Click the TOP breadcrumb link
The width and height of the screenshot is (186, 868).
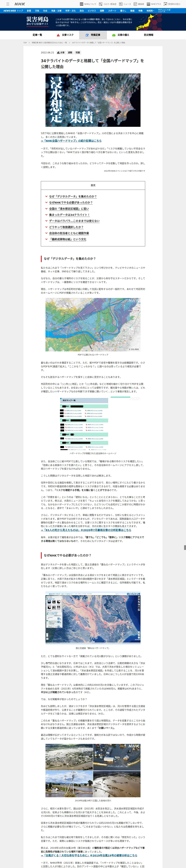pos(25,43)
